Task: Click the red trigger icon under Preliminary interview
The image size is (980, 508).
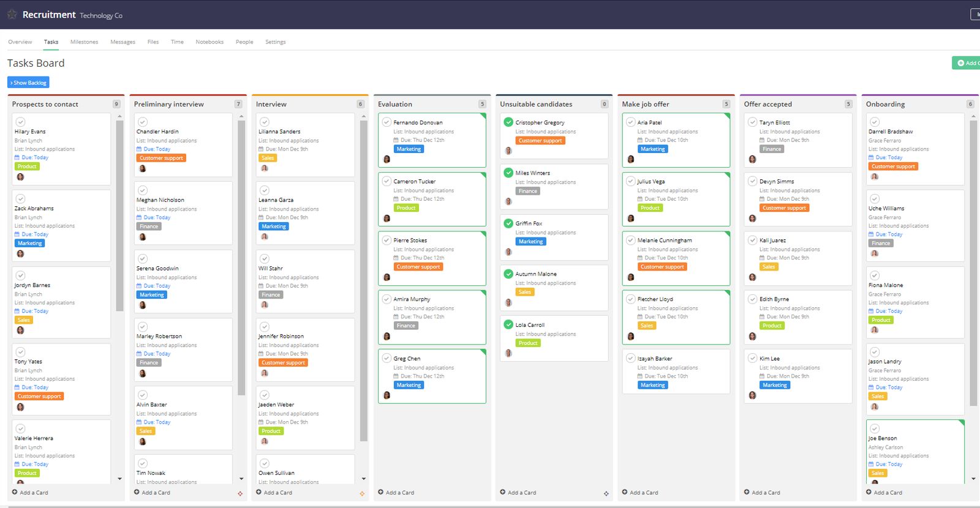Action: [x=240, y=493]
